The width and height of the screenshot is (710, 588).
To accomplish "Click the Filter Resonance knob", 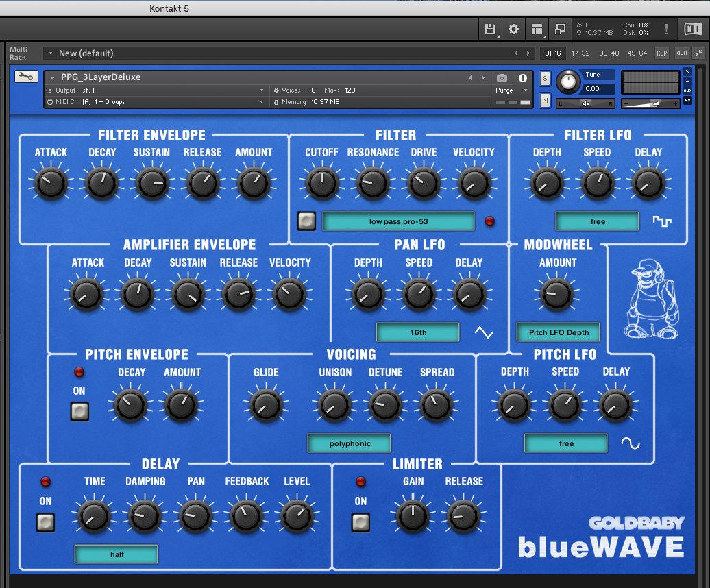I will click(x=373, y=183).
